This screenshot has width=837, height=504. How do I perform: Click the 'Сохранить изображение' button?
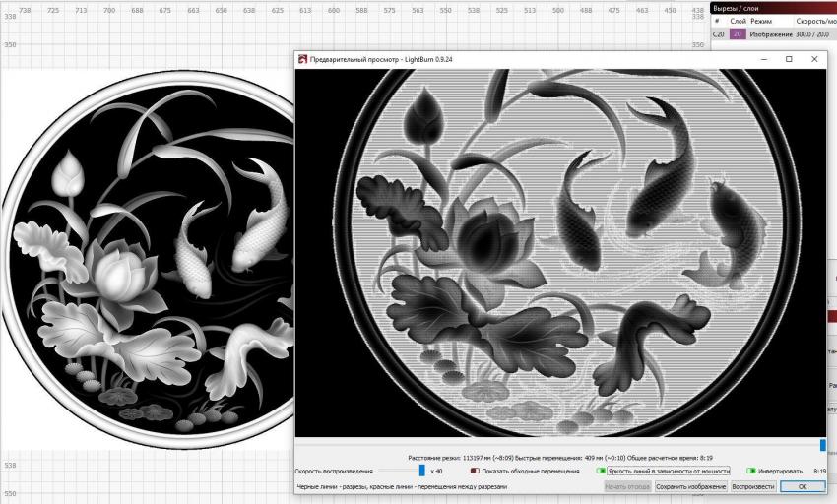coord(690,486)
